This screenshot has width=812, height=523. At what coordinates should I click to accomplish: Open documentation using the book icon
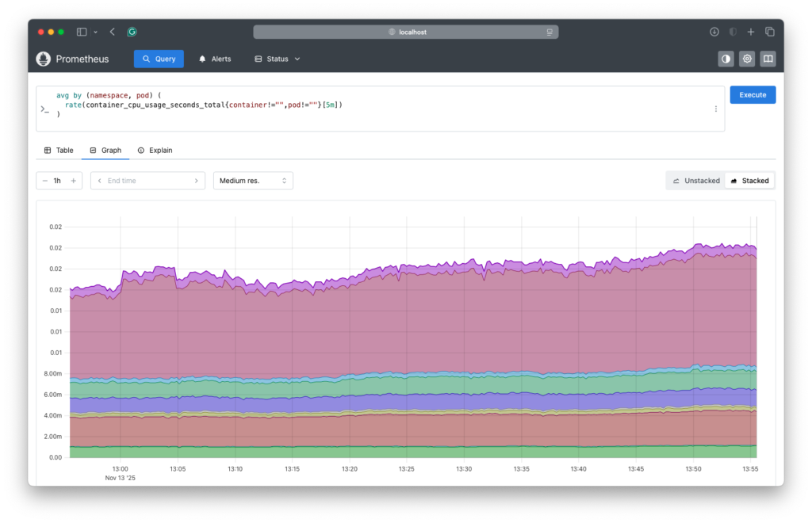[x=767, y=59]
